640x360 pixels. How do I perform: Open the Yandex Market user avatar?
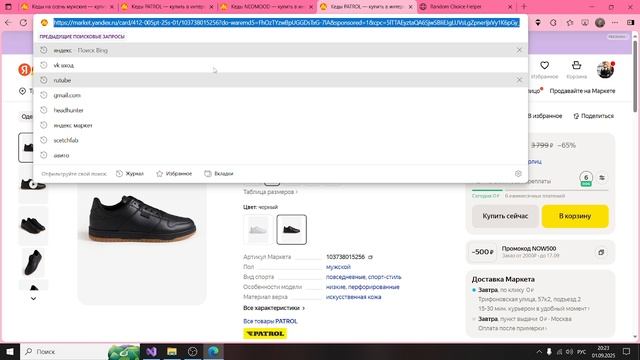(x=605, y=70)
